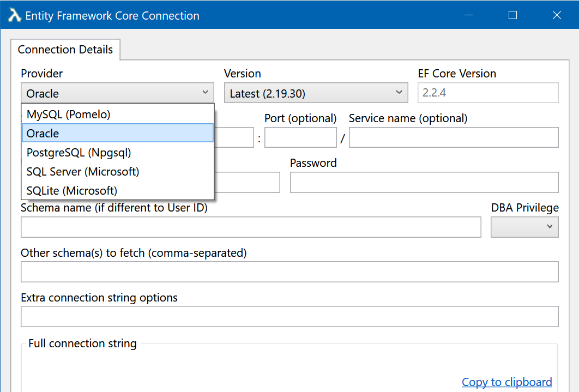This screenshot has height=392, width=579.
Task: Select MySQL (Pomelo) from provider list
Action: pyautogui.click(x=117, y=114)
